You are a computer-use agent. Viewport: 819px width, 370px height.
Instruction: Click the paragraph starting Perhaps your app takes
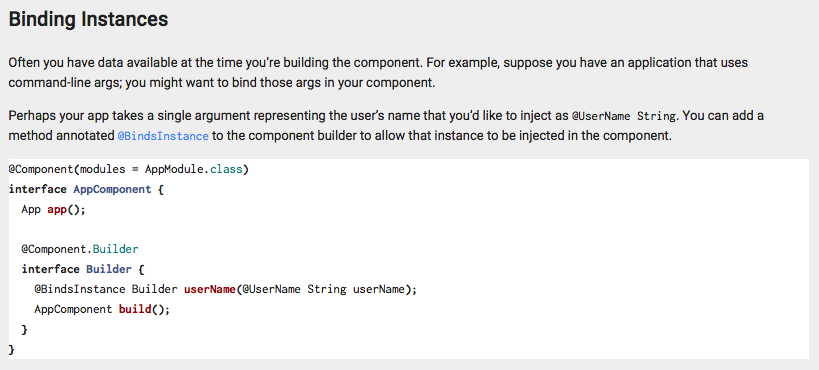pyautogui.click(x=386, y=126)
